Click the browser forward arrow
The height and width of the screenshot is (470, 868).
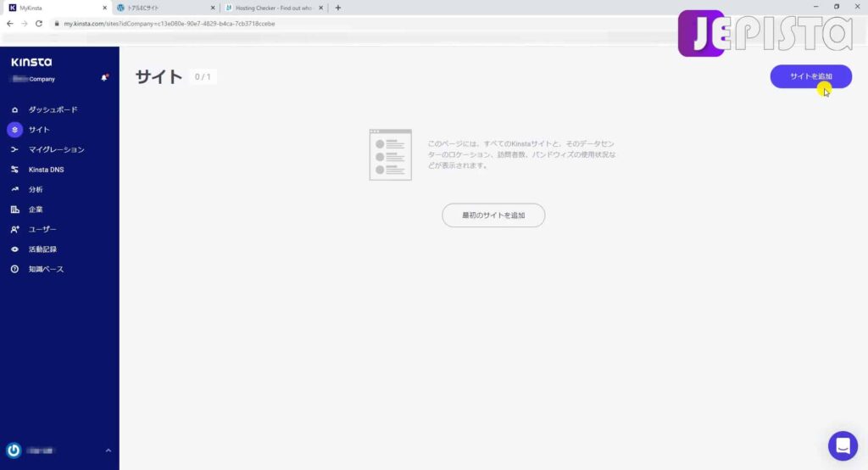(25, 24)
